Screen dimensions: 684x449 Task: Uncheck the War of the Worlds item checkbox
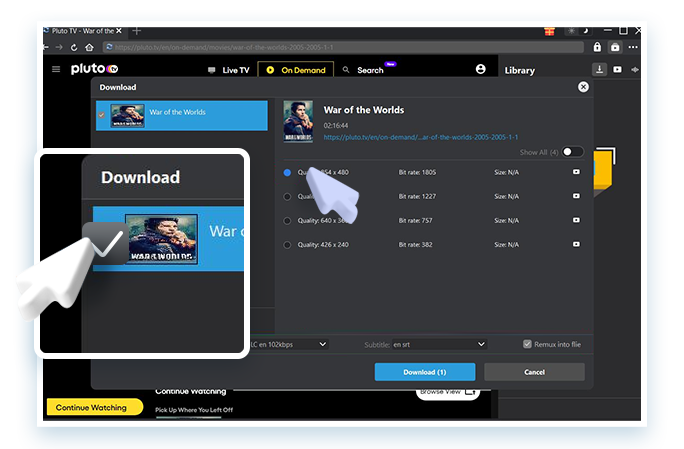102,115
